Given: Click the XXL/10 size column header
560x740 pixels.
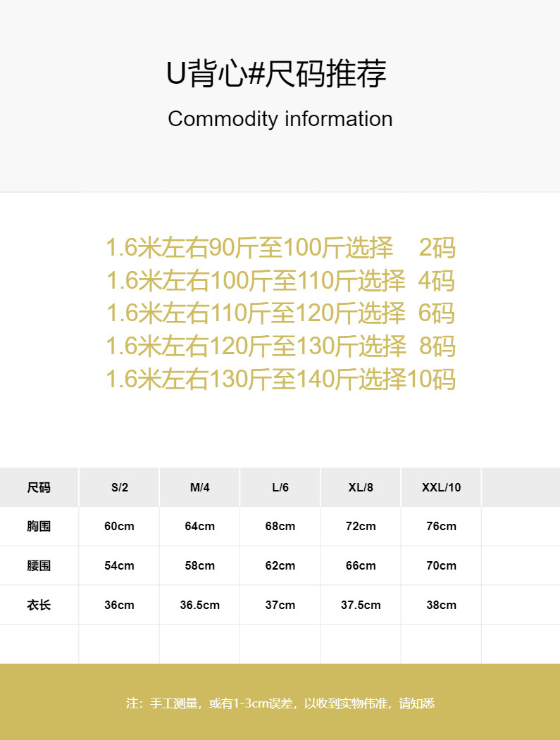Looking at the screenshot, I should tap(441, 487).
